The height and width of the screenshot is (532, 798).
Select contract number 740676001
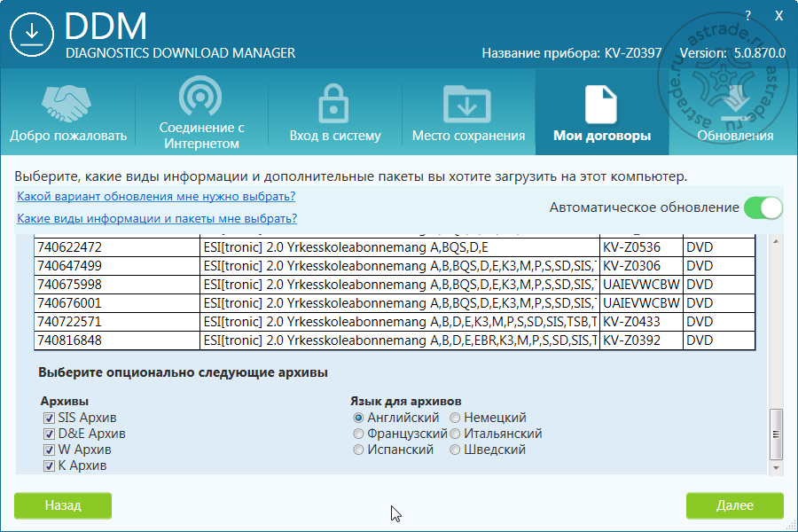point(117,303)
